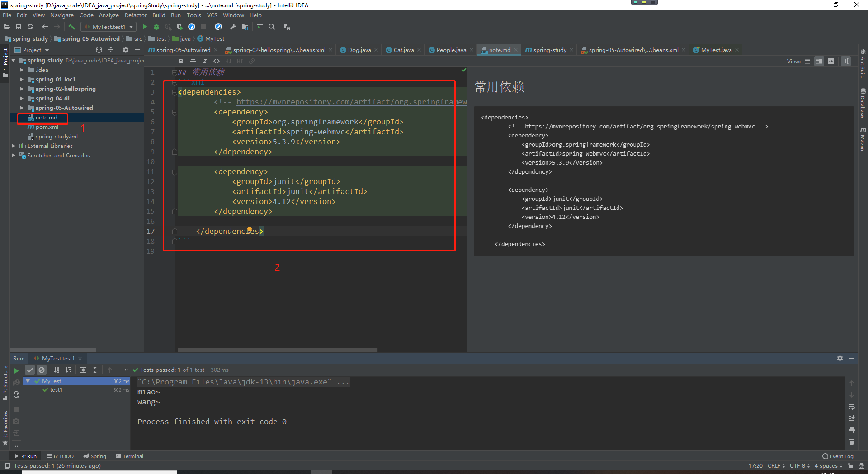Open the Spring tool window

pos(95,456)
